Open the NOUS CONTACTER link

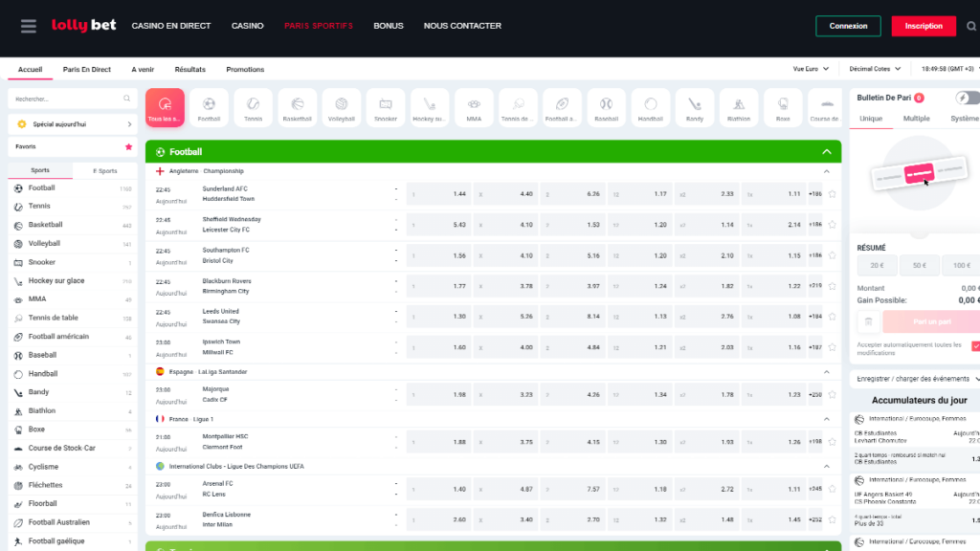462,26
